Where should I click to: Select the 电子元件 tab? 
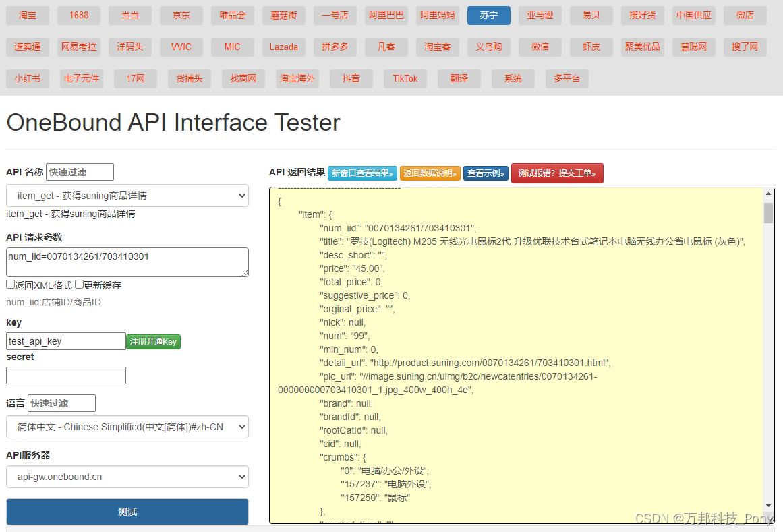tap(82, 79)
